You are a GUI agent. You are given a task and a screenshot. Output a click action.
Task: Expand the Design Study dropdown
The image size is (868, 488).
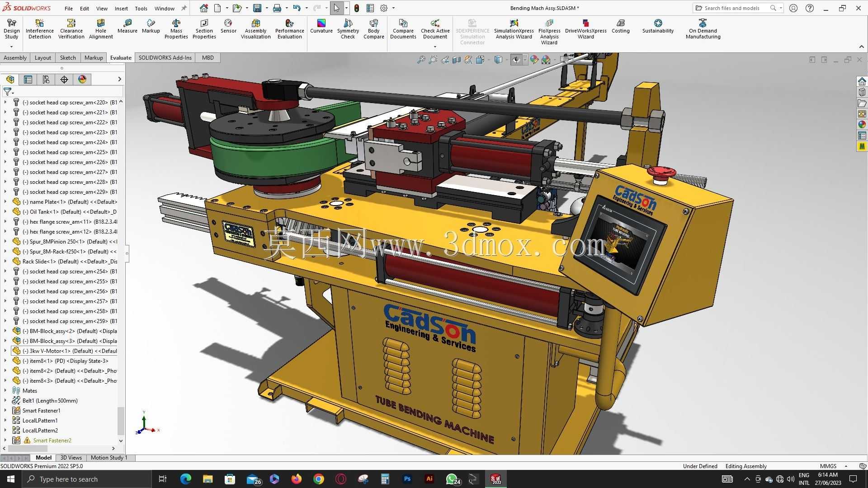(x=11, y=47)
